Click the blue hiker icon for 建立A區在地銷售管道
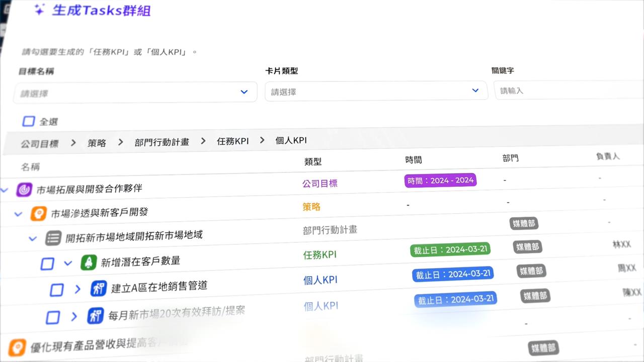 click(x=99, y=289)
